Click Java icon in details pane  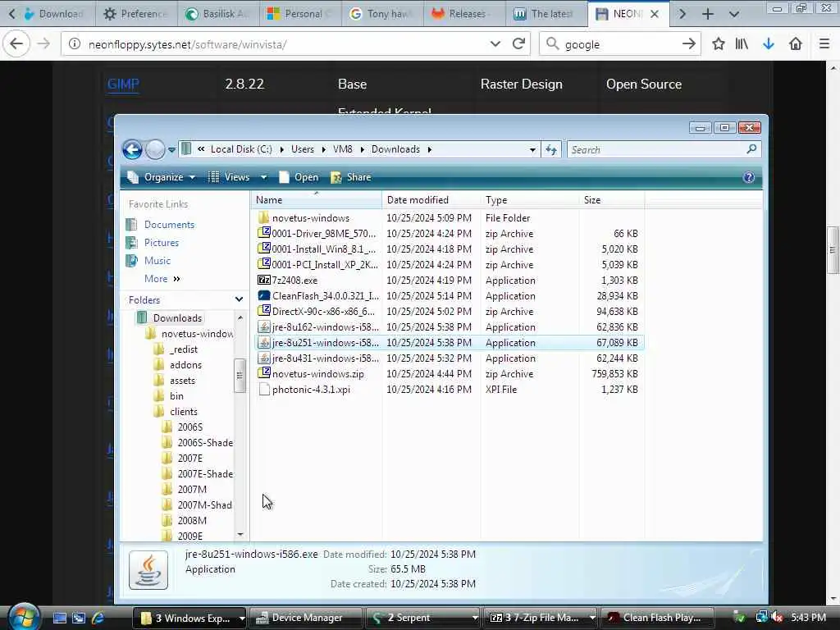148,570
